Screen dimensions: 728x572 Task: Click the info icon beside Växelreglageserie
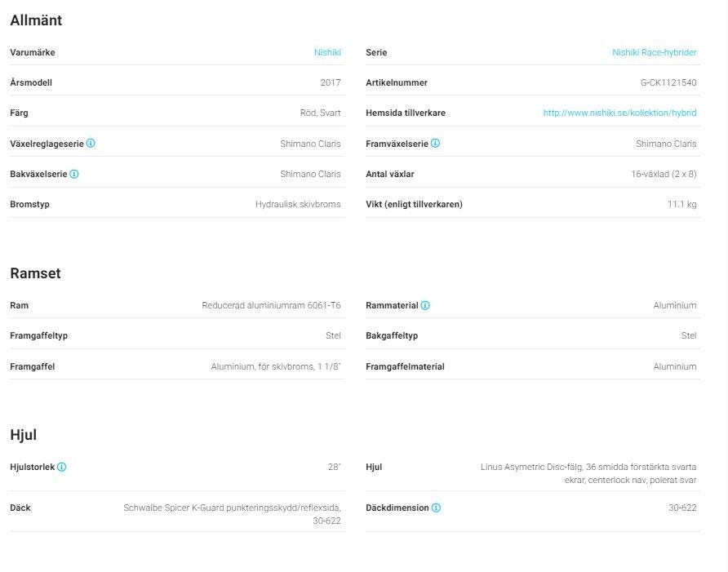click(x=91, y=144)
